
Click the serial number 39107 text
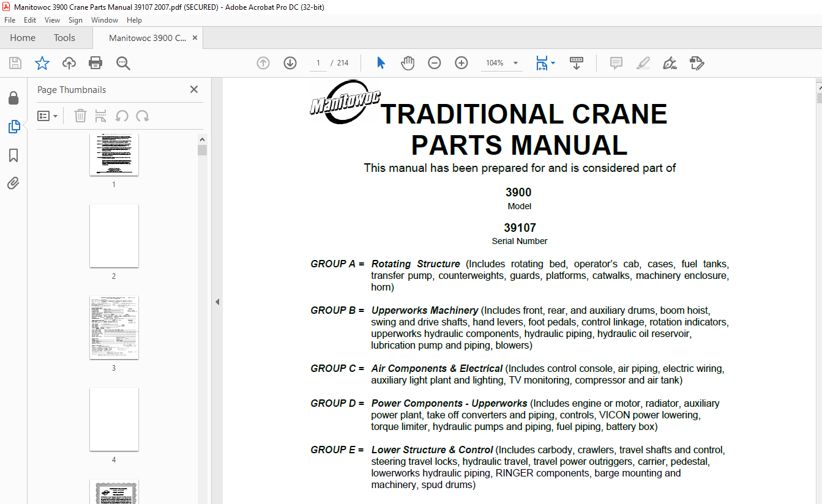[520, 228]
